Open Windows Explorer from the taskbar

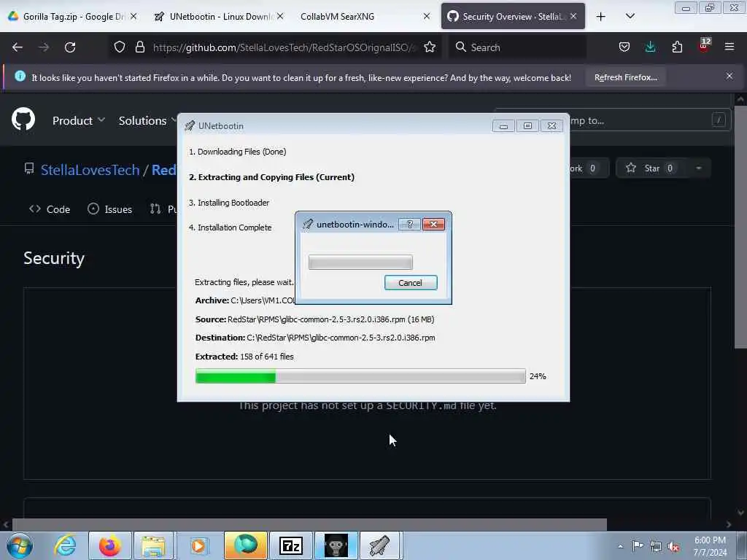click(154, 545)
